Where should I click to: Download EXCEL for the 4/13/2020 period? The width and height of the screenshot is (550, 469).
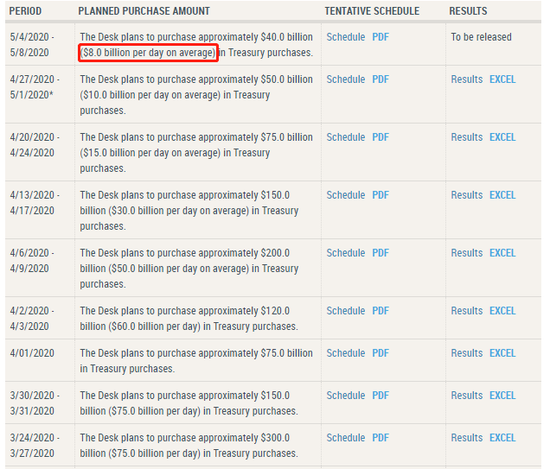pos(502,195)
